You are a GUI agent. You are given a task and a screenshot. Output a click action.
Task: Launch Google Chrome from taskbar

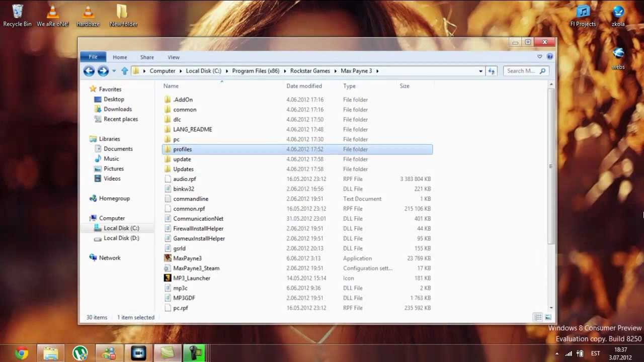point(22,353)
